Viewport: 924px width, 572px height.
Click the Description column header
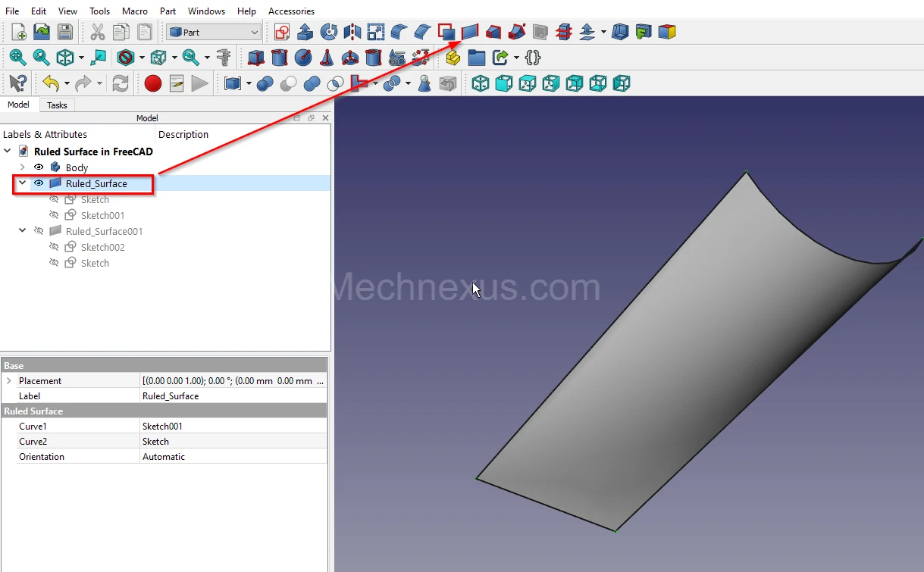(x=183, y=134)
